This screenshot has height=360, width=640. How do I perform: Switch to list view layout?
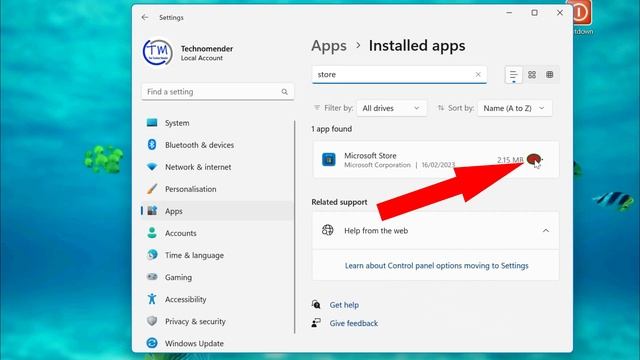click(x=513, y=75)
